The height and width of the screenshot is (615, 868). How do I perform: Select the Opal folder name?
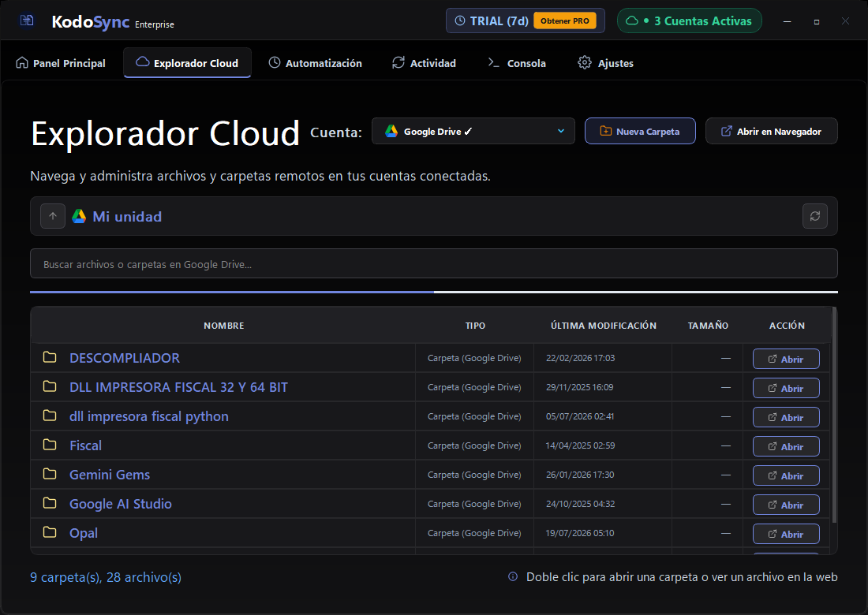point(84,533)
